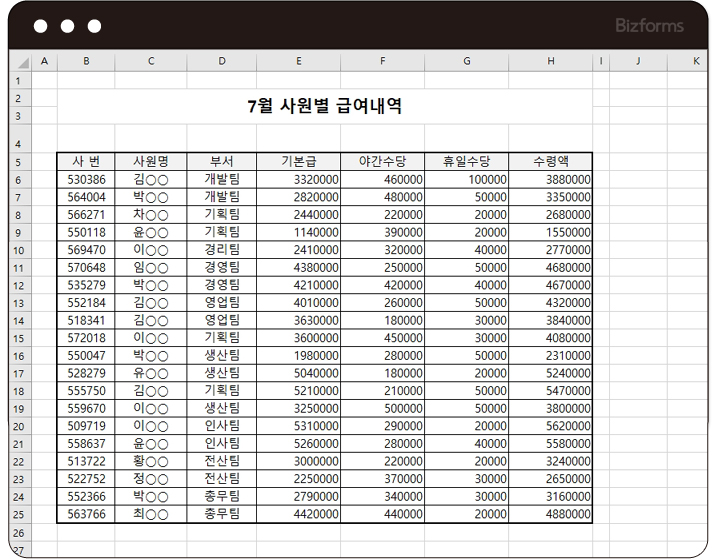The height and width of the screenshot is (560, 715).
Task: Select the 휴일수당 cell showing 100000
Action: 466,179
